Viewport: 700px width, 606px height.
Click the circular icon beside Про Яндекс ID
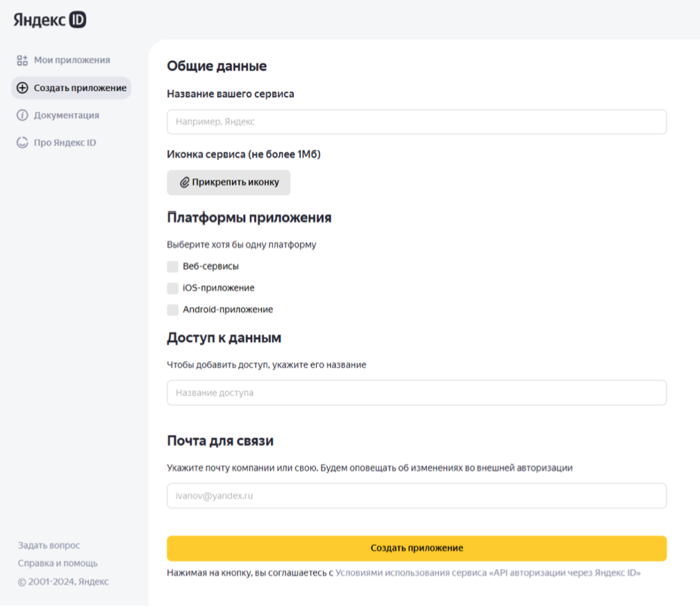pyautogui.click(x=22, y=142)
